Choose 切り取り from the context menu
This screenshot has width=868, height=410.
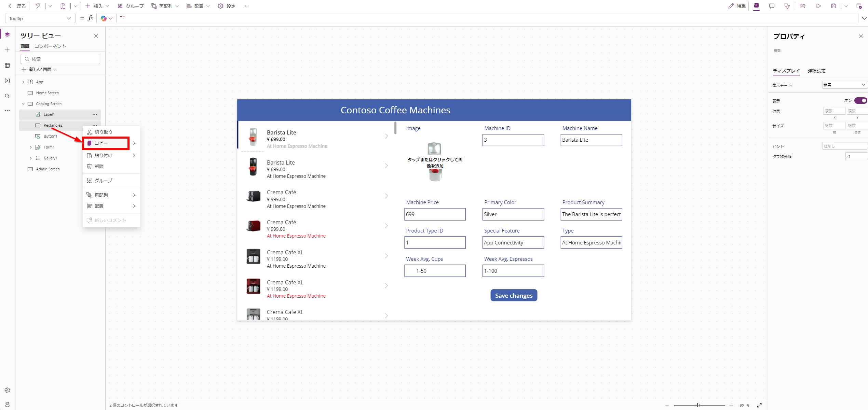pyautogui.click(x=111, y=132)
